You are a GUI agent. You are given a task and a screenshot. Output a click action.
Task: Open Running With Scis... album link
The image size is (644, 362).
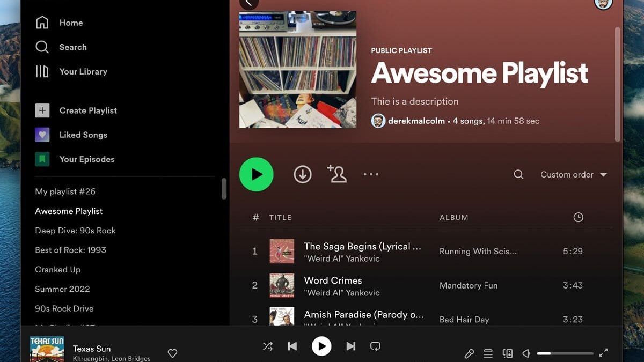(478, 251)
